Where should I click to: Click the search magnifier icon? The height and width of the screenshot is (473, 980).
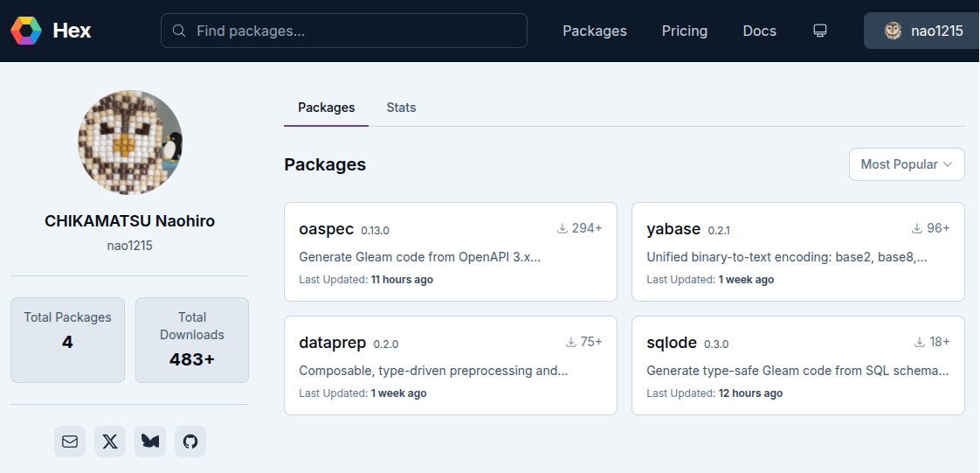tap(179, 31)
